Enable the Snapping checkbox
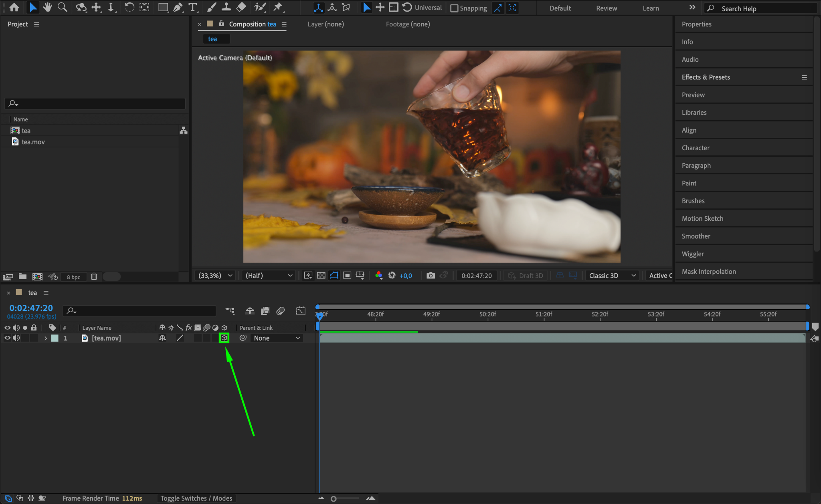The image size is (821, 504). 454,8
